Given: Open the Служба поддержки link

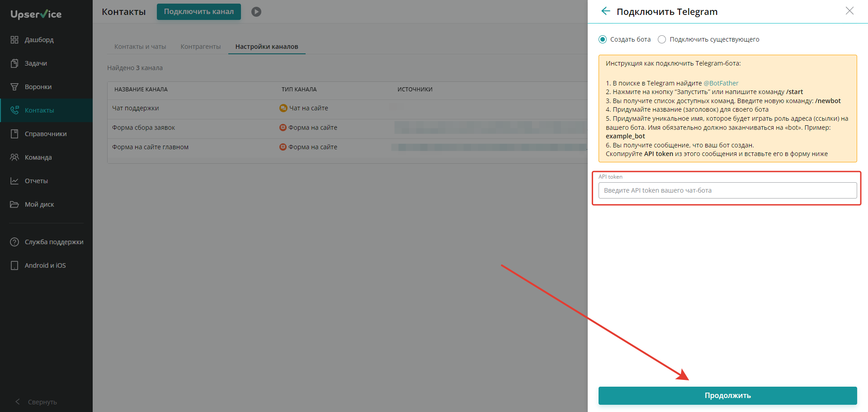Looking at the screenshot, I should tap(54, 242).
